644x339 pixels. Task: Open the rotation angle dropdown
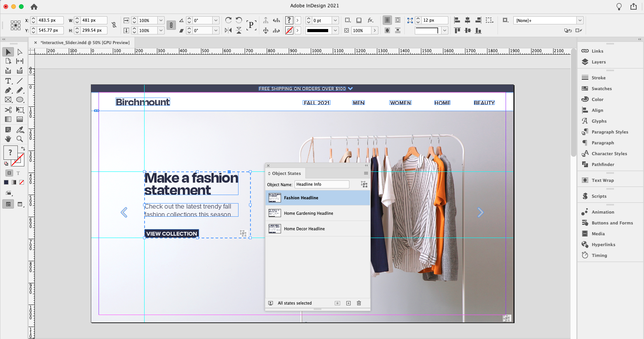216,20
